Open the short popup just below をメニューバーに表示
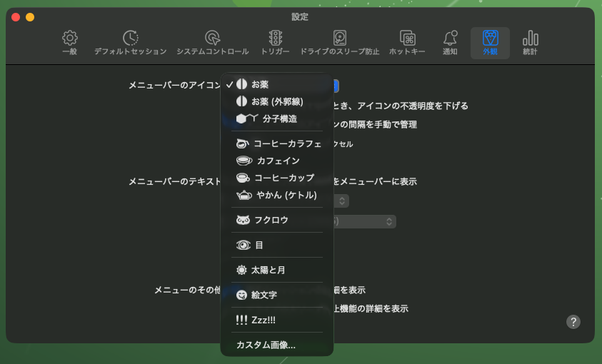The image size is (602, 364). (341, 201)
